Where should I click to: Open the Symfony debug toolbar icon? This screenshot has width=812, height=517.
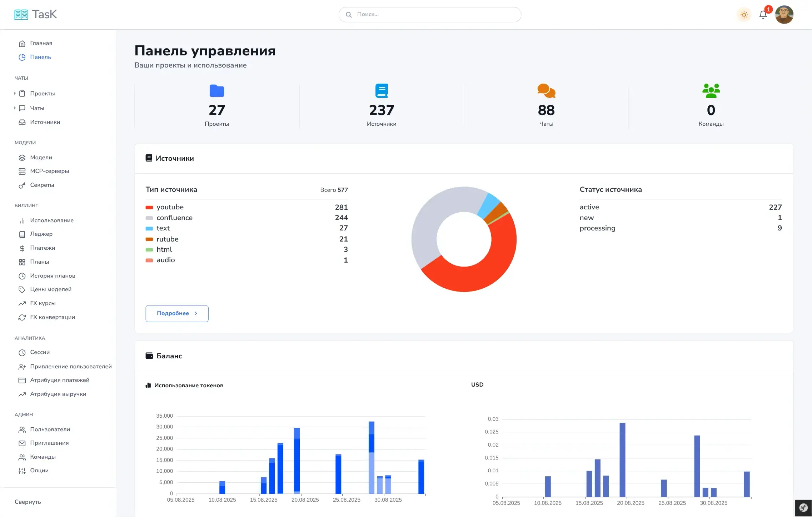(803, 508)
